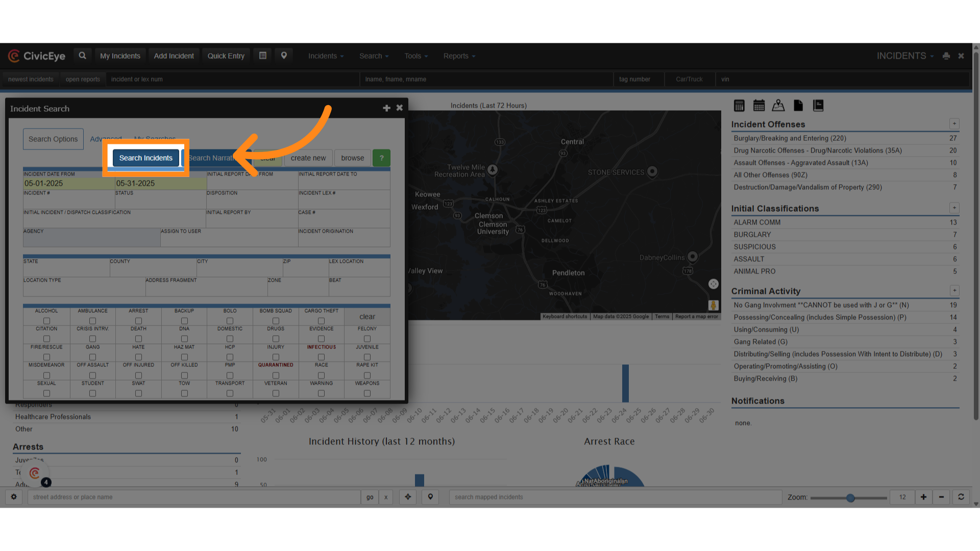Screen dimensions: 980x551
Task: Expand the Incident Offenses panel
Action: pos(954,124)
